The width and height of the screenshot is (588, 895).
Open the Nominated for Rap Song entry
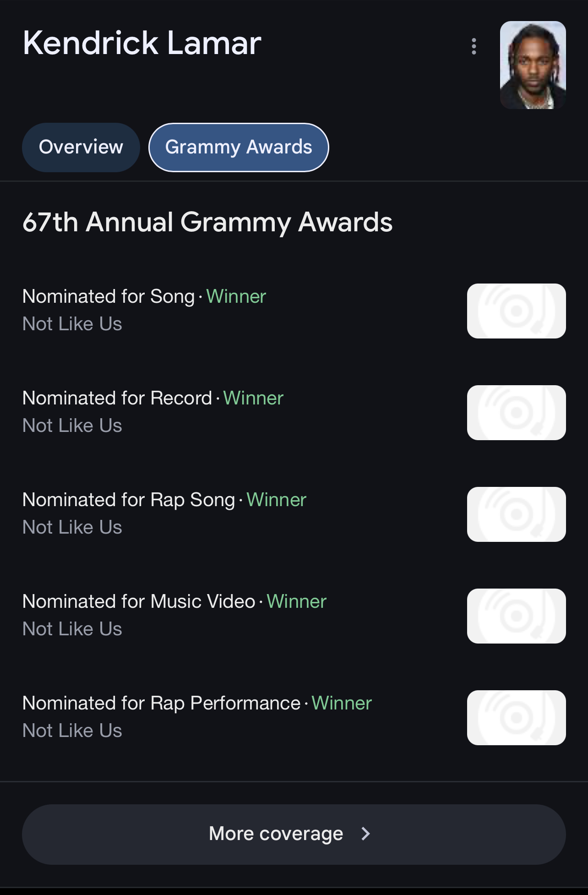pos(294,514)
